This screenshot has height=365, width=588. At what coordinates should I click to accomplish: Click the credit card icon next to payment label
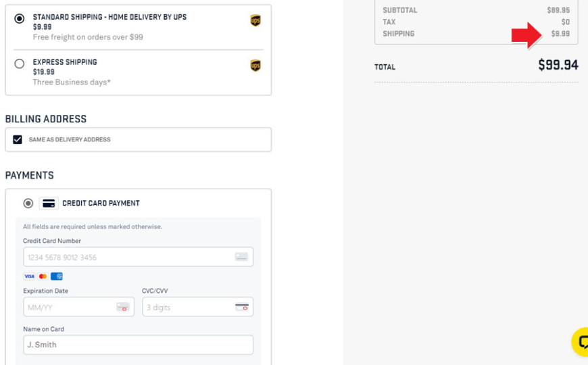tap(49, 203)
